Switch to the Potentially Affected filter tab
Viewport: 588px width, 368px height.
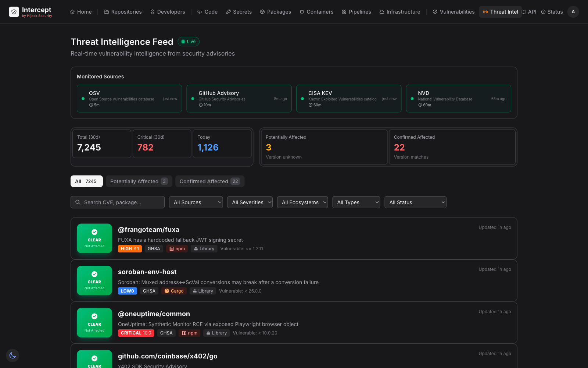pyautogui.click(x=139, y=181)
